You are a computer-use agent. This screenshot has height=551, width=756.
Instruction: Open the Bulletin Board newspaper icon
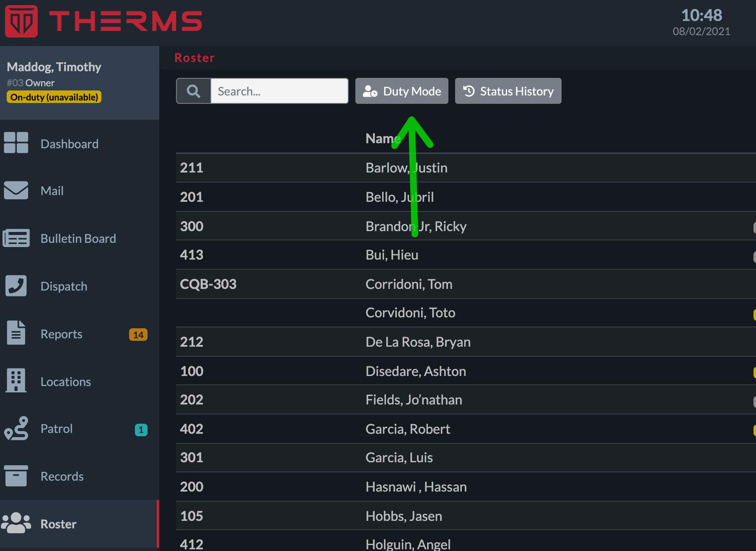[x=16, y=238]
